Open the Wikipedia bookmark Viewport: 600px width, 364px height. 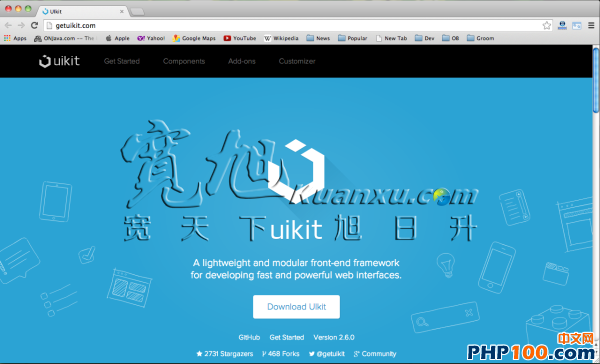pos(281,38)
